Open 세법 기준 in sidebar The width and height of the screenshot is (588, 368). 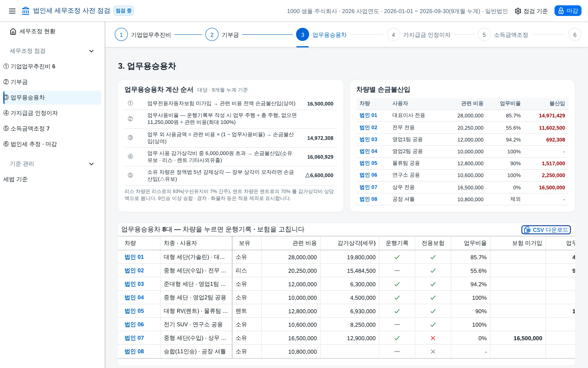(52, 179)
